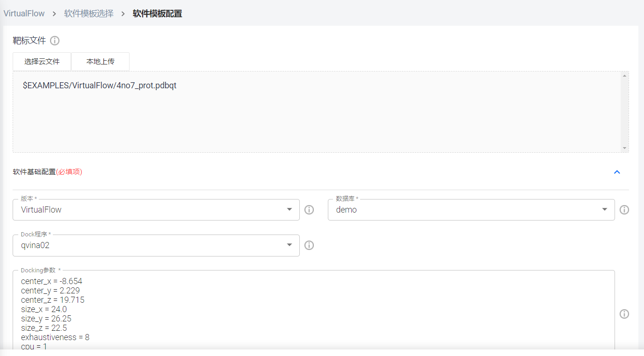Switch to 选择云文件 tab
644x356 pixels.
[x=42, y=61]
